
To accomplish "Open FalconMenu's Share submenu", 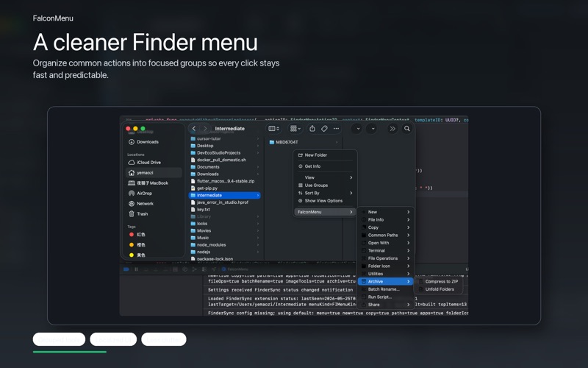I will [385, 305].
